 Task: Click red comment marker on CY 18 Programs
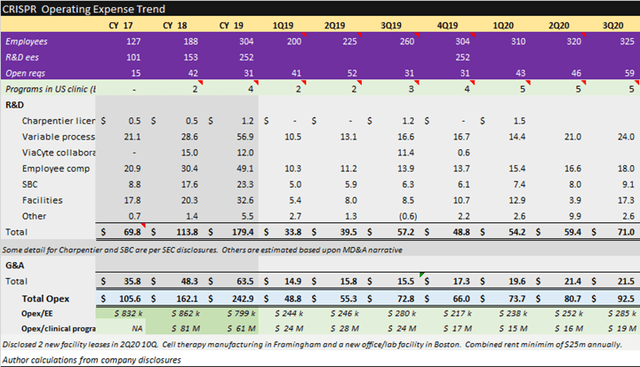pos(200,83)
